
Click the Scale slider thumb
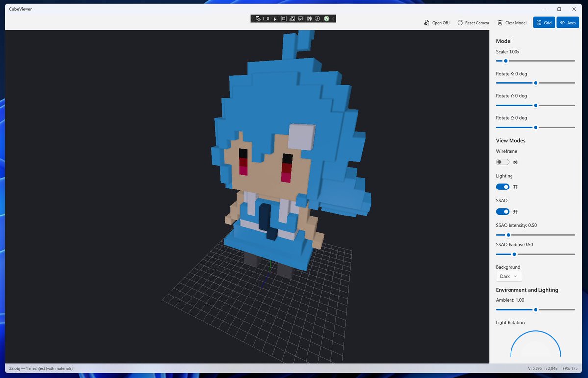pyautogui.click(x=506, y=61)
